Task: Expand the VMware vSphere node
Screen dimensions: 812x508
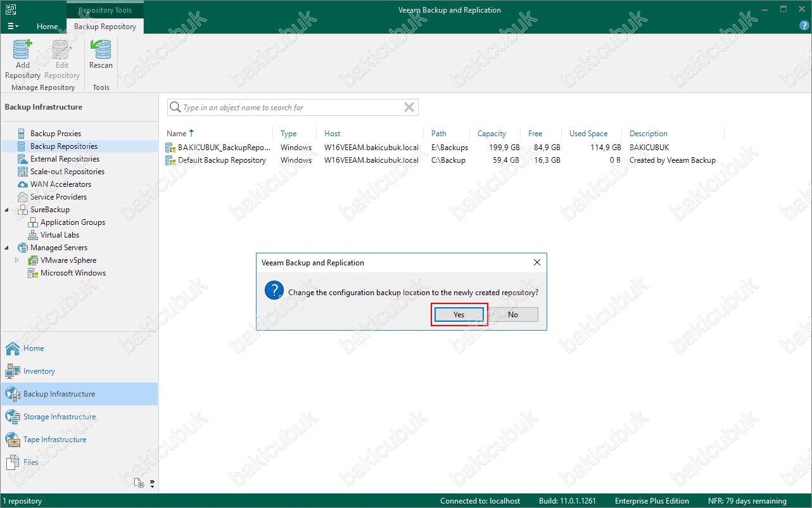Action: (17, 260)
